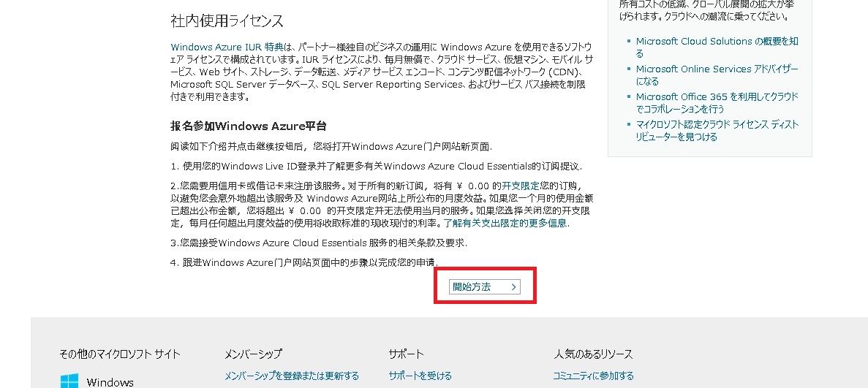Viewport: 868px width, 388px height.
Task: Click the 開始方法 button
Action: coord(484,286)
